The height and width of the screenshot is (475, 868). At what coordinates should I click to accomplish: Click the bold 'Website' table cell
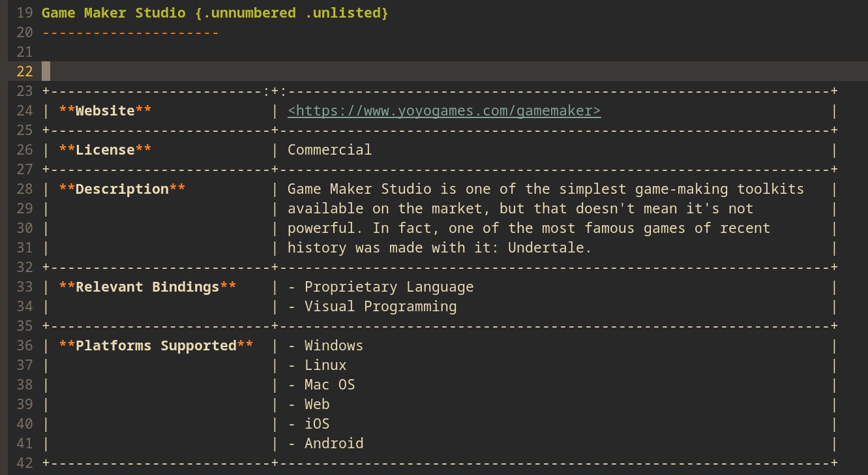105,111
